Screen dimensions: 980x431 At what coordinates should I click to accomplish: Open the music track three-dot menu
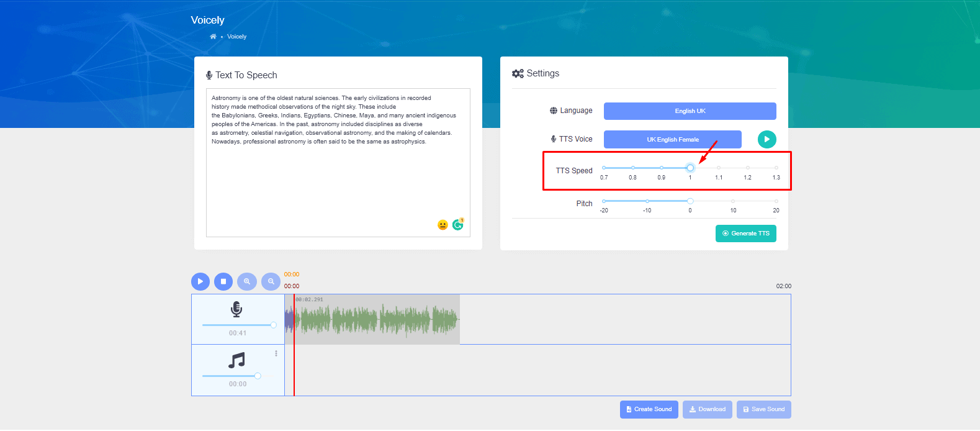pos(276,353)
